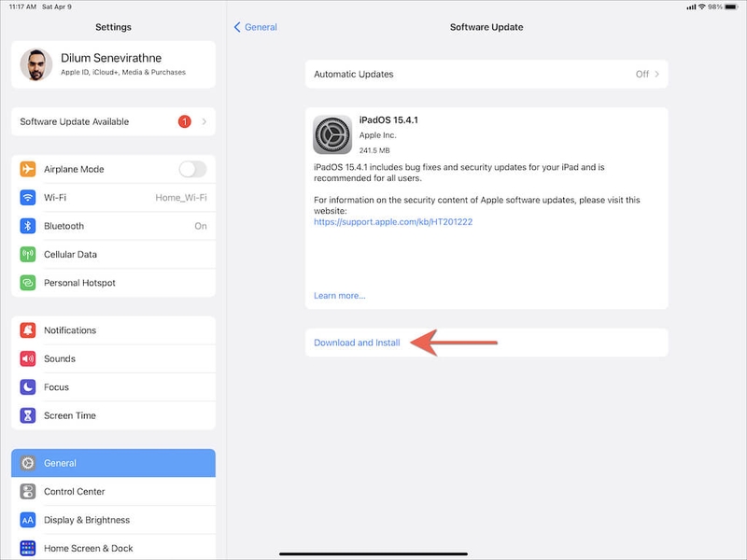
Task: Tap the Home Screen & Dock icon
Action: (28, 548)
